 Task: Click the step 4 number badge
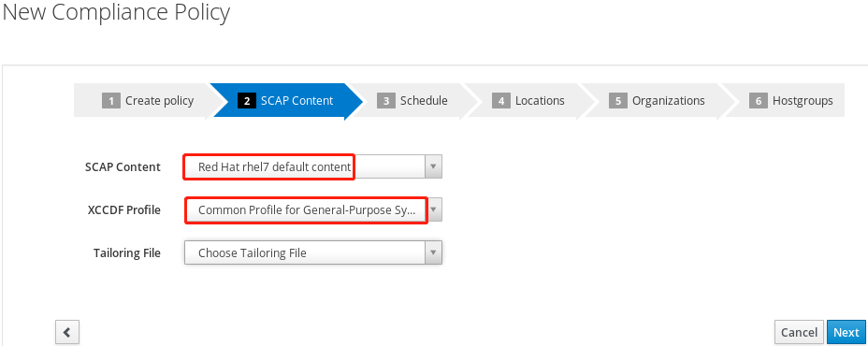pos(501,101)
